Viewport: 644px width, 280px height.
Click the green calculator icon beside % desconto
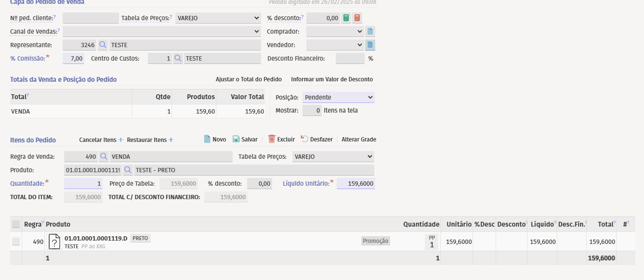346,18
